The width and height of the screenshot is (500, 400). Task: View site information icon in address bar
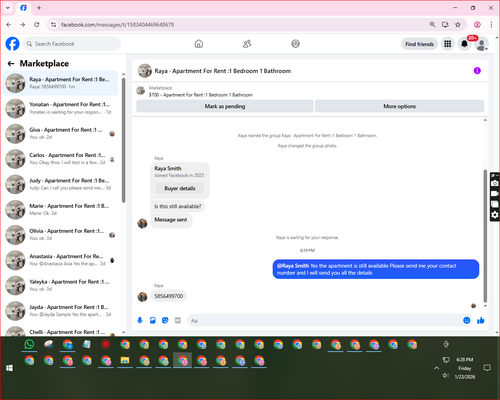[53, 24]
